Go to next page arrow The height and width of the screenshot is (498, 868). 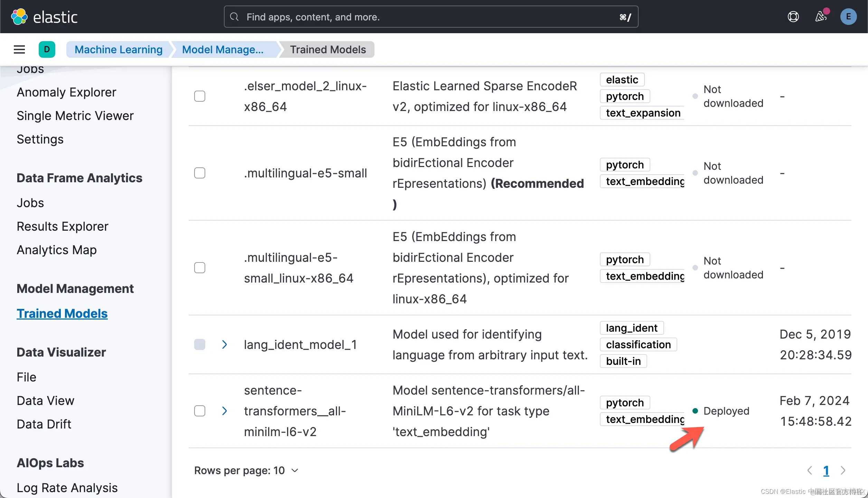point(843,470)
